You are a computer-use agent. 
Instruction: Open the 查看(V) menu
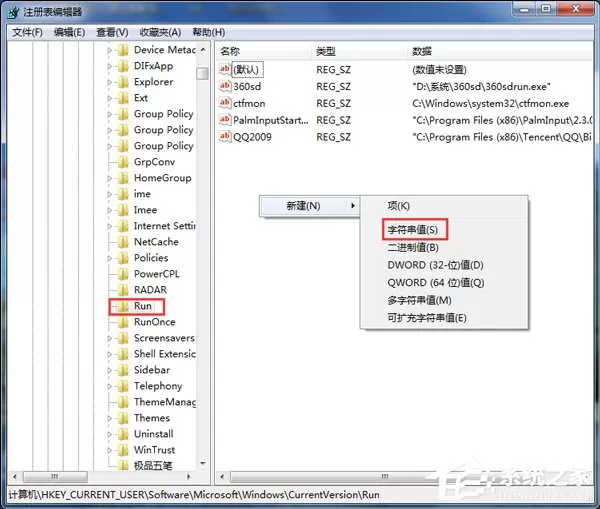click(x=112, y=33)
